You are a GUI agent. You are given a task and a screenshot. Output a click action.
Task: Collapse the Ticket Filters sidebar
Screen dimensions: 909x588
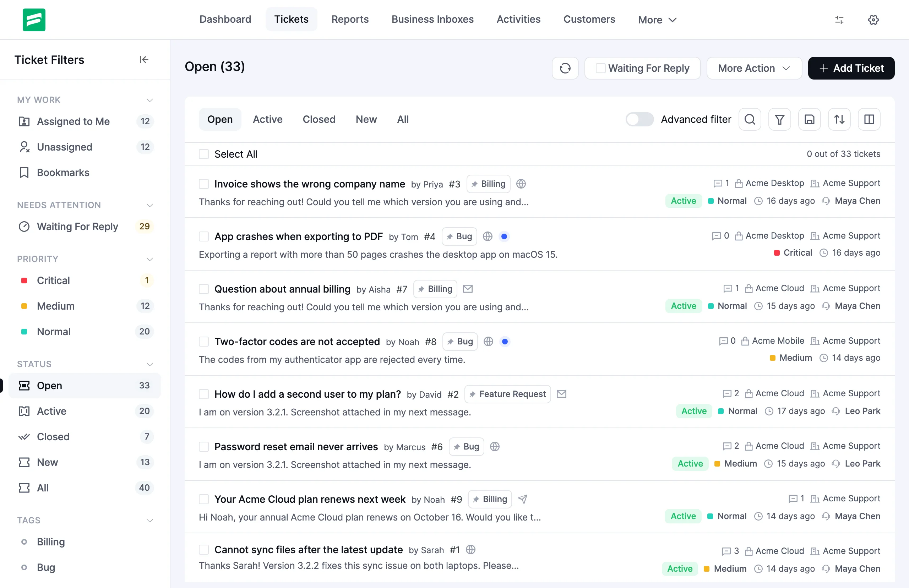click(x=143, y=60)
